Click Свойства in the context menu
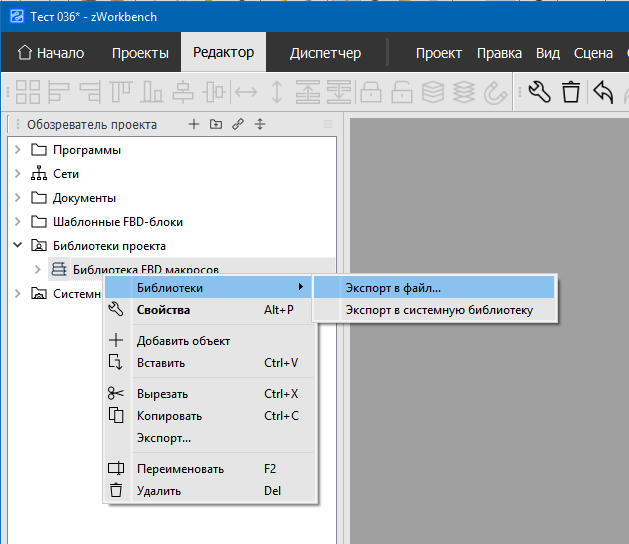 pos(165,310)
